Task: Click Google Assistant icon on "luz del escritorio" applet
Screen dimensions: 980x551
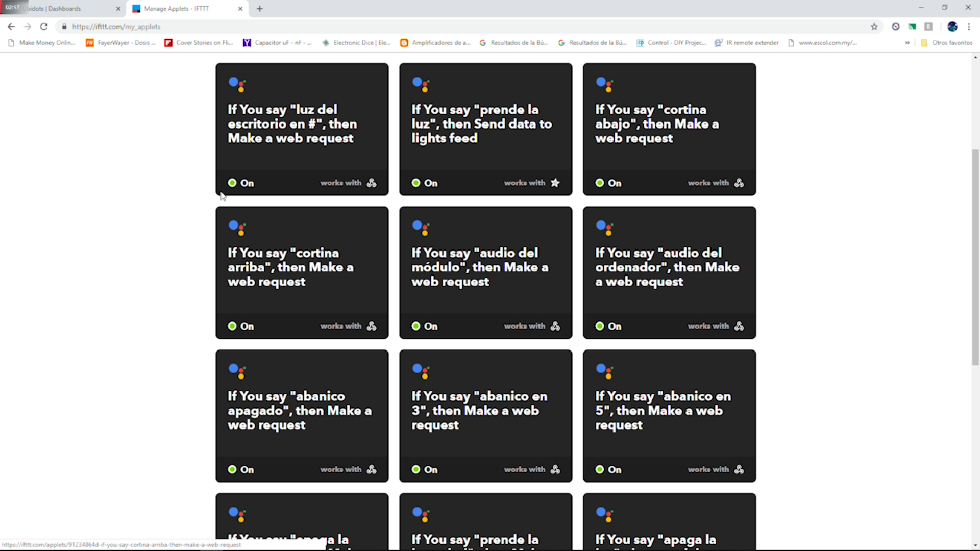Action: (237, 84)
